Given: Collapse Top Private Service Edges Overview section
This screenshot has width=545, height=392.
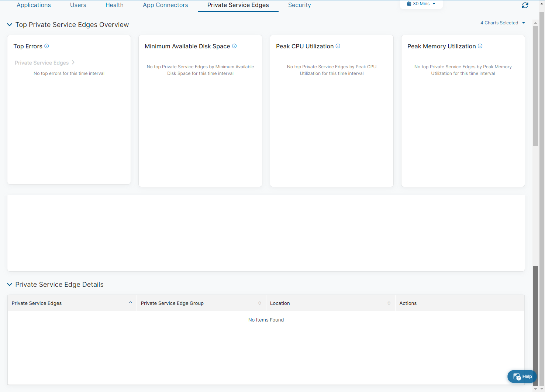Looking at the screenshot, I should coord(10,25).
